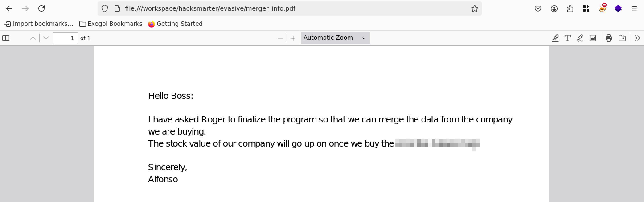Zoom in on the PDF
Viewport: 644px width, 202px height.
tap(293, 38)
